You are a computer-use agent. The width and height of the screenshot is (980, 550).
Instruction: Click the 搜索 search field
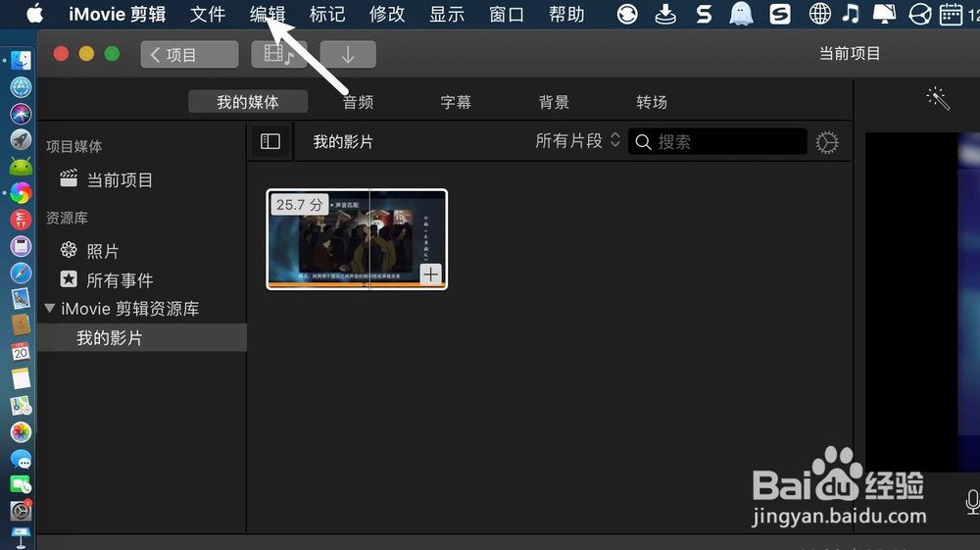tap(717, 142)
